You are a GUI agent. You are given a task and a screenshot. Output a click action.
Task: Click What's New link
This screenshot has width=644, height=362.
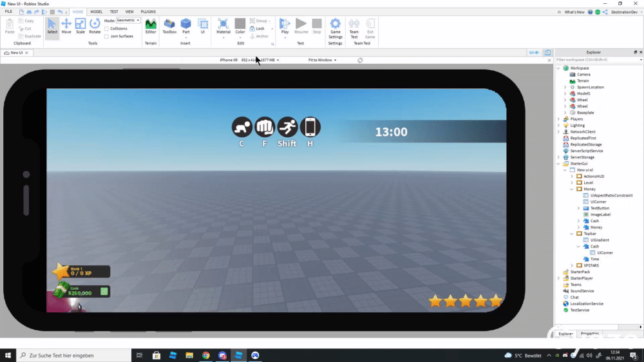click(574, 12)
